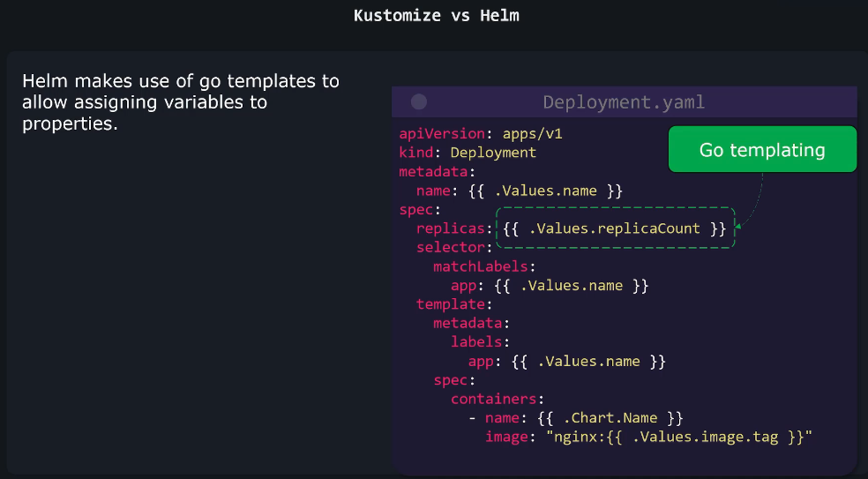Viewport: 868px width, 479px height.
Task: Click the 'replicas:' key
Action: 454,228
